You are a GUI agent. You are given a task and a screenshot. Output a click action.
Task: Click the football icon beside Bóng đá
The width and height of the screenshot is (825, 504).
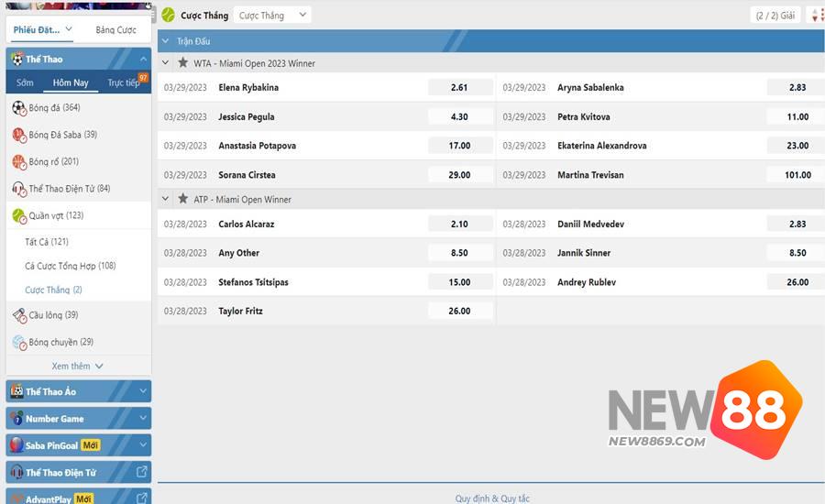pyautogui.click(x=18, y=108)
